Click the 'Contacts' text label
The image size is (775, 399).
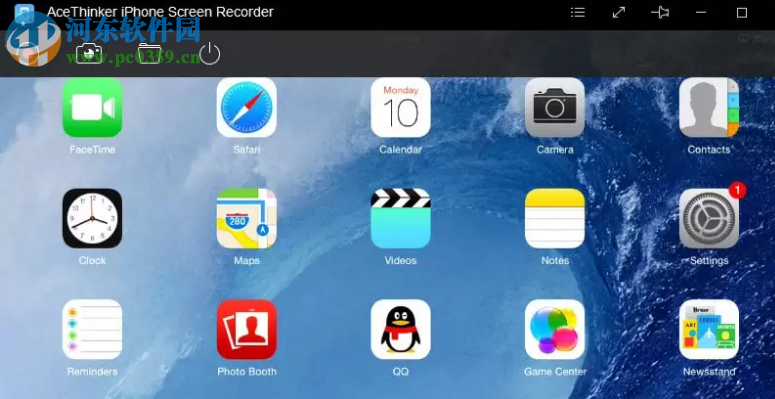(x=709, y=149)
